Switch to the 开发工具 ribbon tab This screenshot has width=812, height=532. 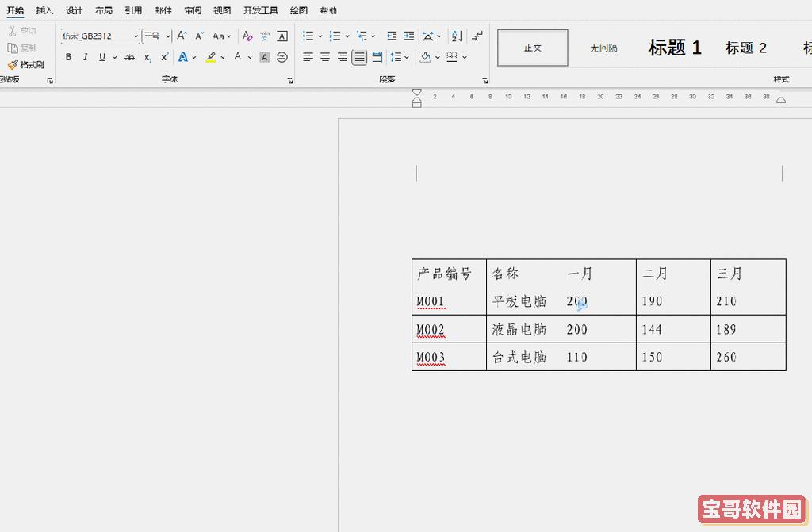tap(260, 10)
